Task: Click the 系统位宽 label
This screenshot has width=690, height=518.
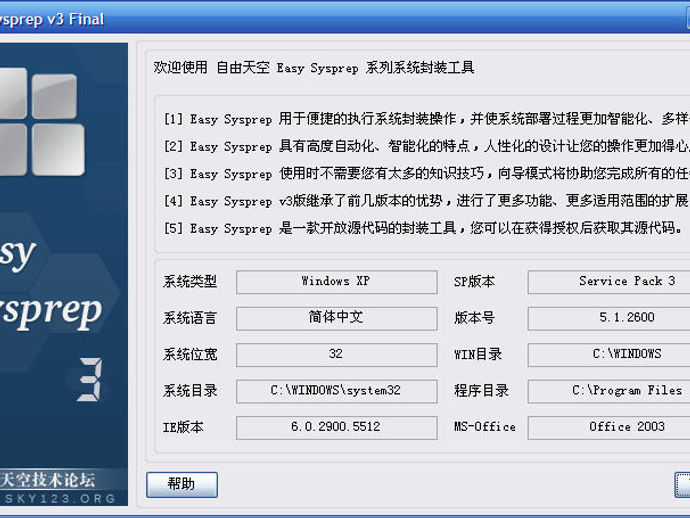Action: (190, 354)
